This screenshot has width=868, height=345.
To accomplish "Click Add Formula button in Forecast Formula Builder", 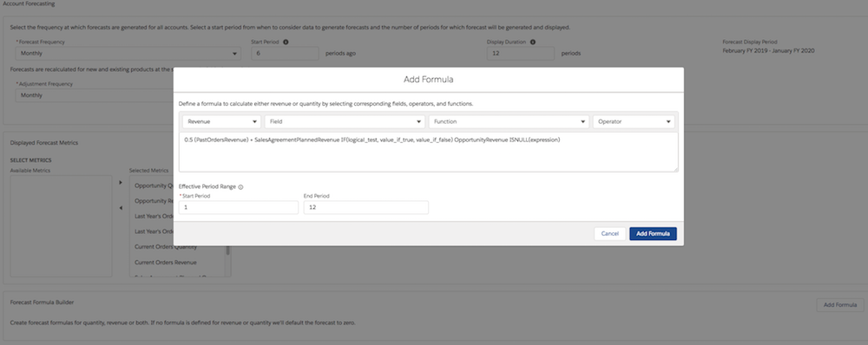I will coord(839,305).
